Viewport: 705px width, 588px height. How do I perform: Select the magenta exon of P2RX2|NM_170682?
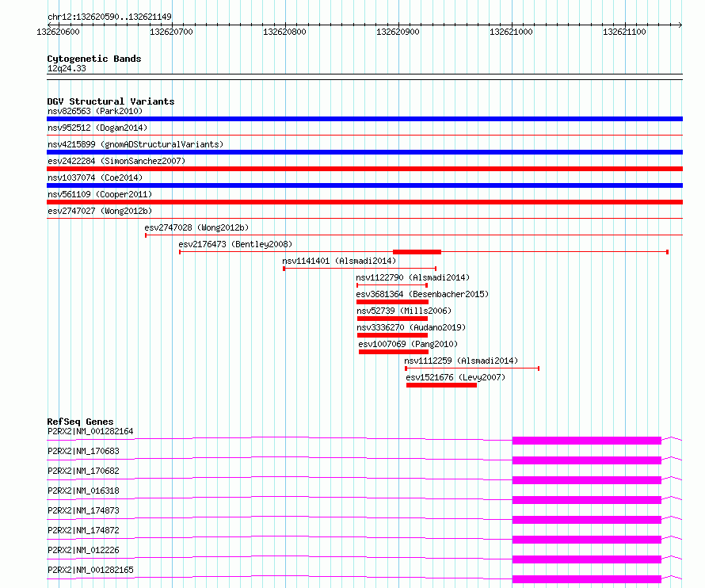587,480
